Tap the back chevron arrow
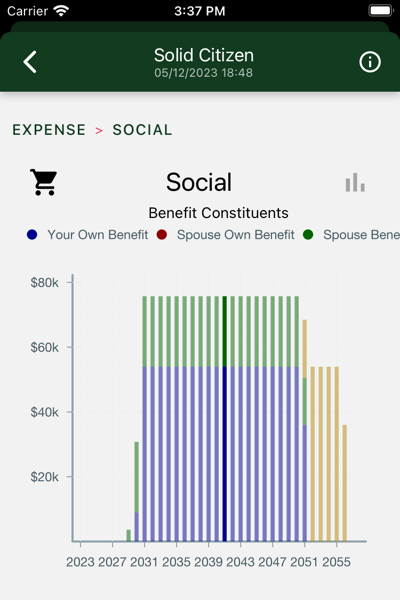The height and width of the screenshot is (600, 400). (x=30, y=62)
